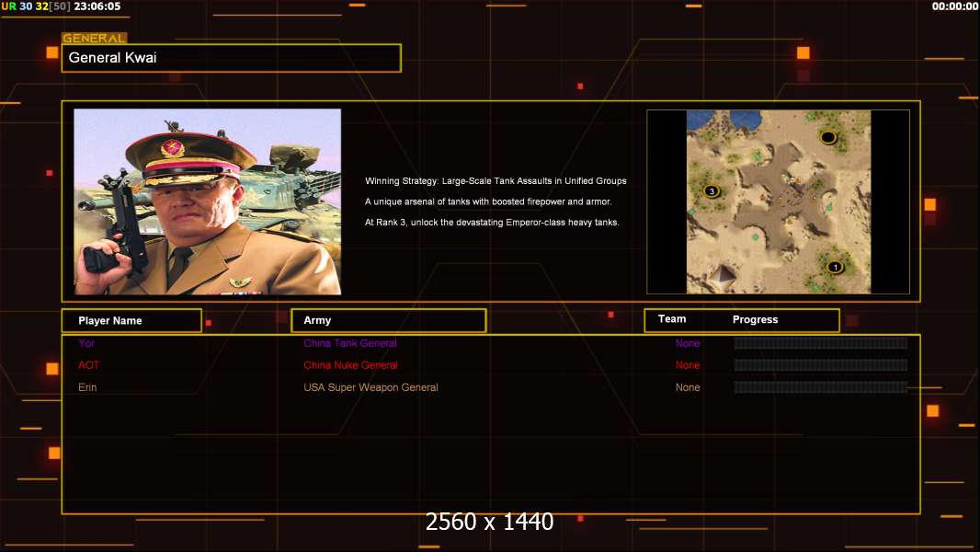Click Yor's loading progress bar
The height and width of the screenshot is (552, 980).
coord(820,343)
